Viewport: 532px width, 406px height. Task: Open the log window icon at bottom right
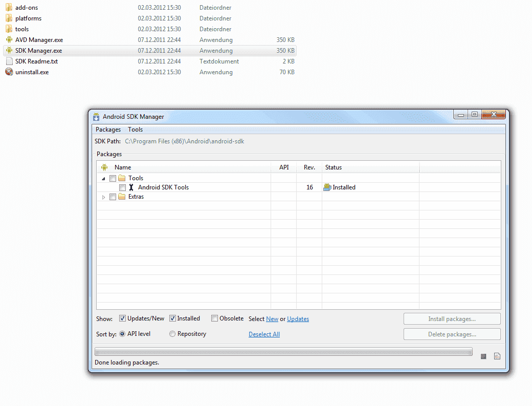click(497, 356)
